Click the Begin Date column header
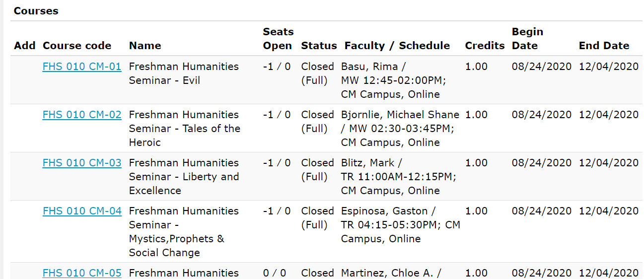Screen dimensions: 644x279 click(527, 39)
